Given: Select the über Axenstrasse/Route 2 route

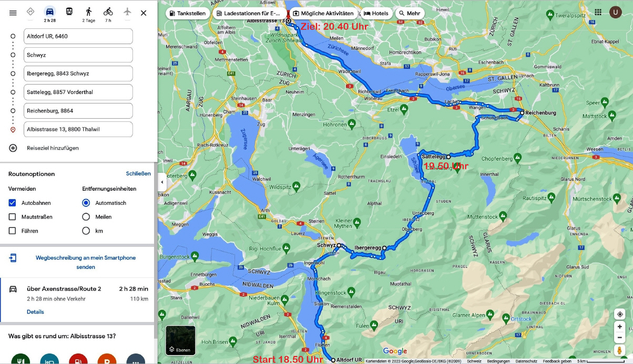Looking at the screenshot, I should point(78,300).
